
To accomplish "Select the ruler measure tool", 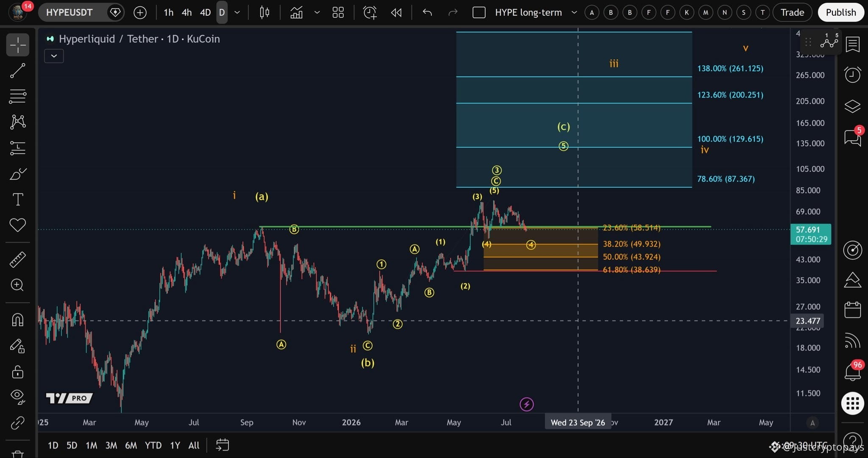I will point(18,259).
